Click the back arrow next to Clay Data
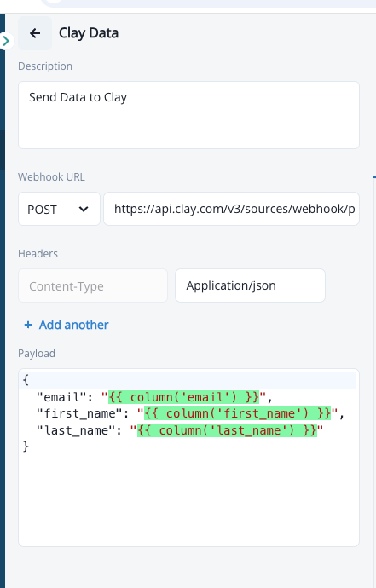376x588 pixels. (35, 33)
